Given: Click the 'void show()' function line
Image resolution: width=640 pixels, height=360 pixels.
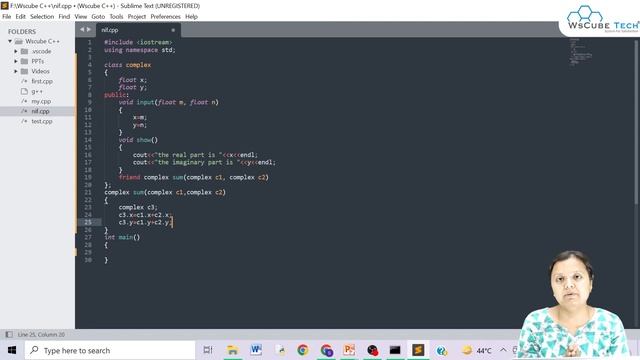Looking at the screenshot, I should tap(138, 140).
